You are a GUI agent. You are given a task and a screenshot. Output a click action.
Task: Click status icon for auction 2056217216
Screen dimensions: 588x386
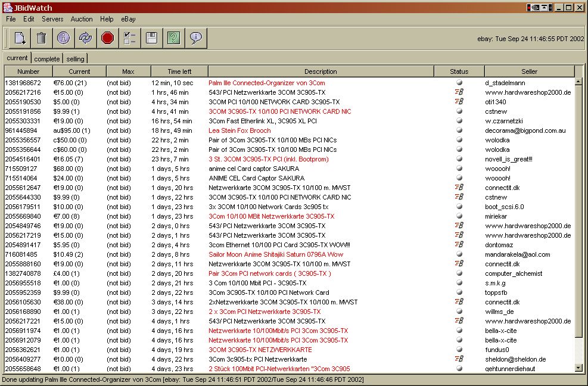tap(459, 92)
